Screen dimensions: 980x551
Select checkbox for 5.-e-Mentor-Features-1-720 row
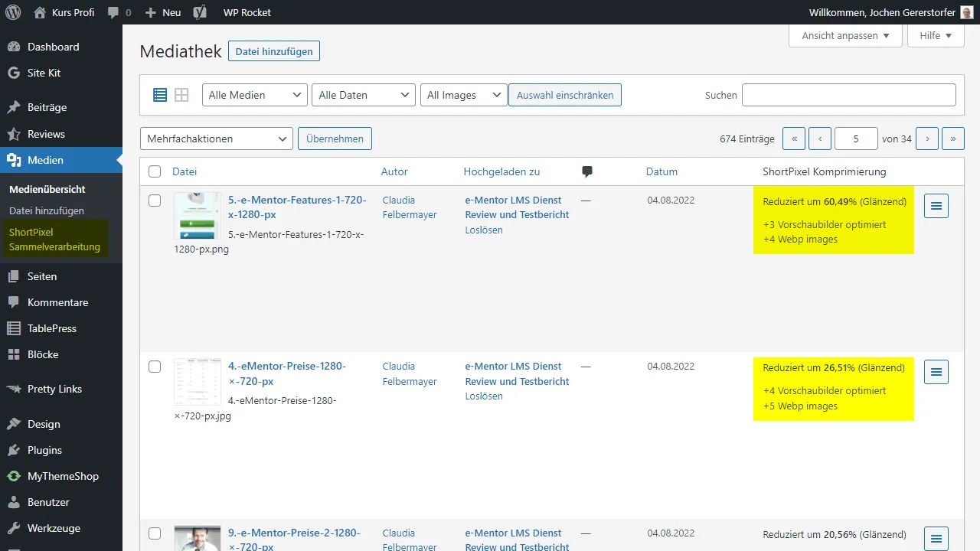(155, 201)
